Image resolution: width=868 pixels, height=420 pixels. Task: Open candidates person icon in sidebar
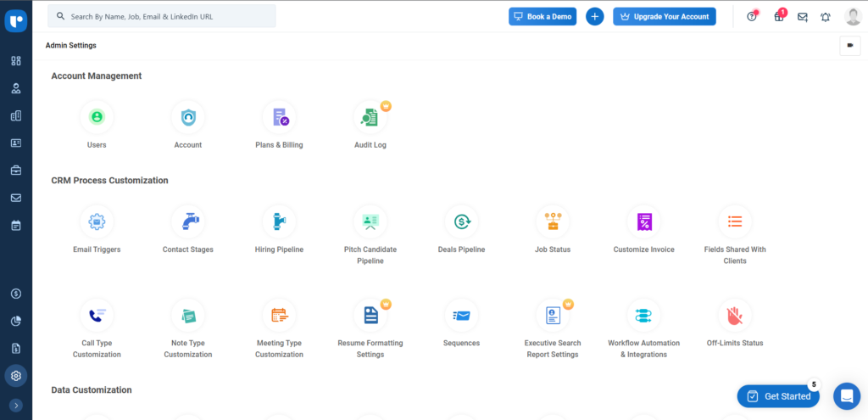[x=16, y=88]
